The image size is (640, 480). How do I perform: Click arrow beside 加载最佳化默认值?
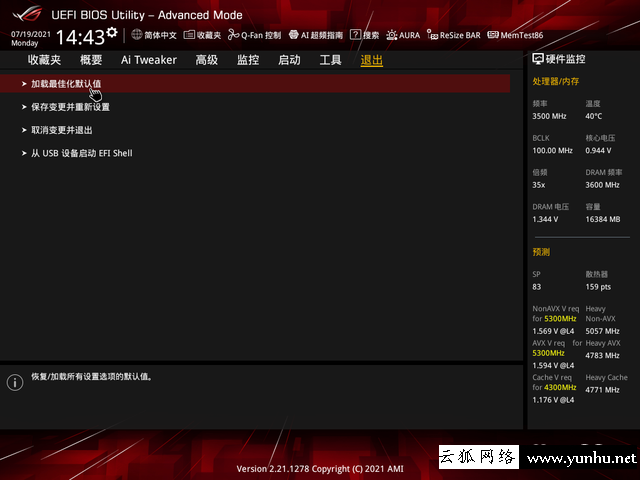tap(24, 84)
